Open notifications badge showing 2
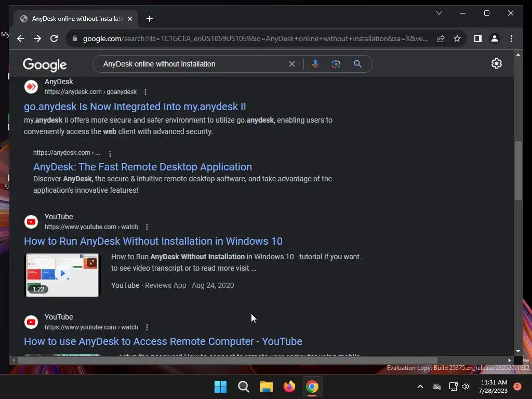Image resolution: width=532 pixels, height=399 pixels. tap(517, 387)
